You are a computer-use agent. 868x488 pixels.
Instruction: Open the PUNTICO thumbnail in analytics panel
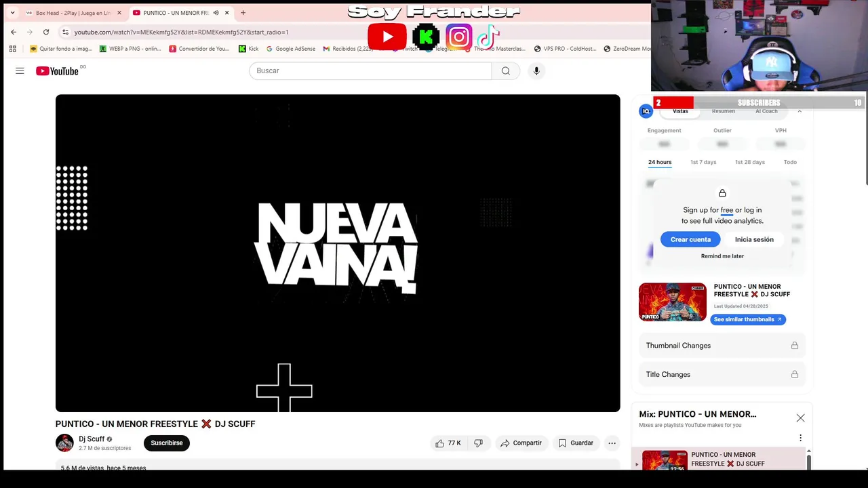click(673, 302)
